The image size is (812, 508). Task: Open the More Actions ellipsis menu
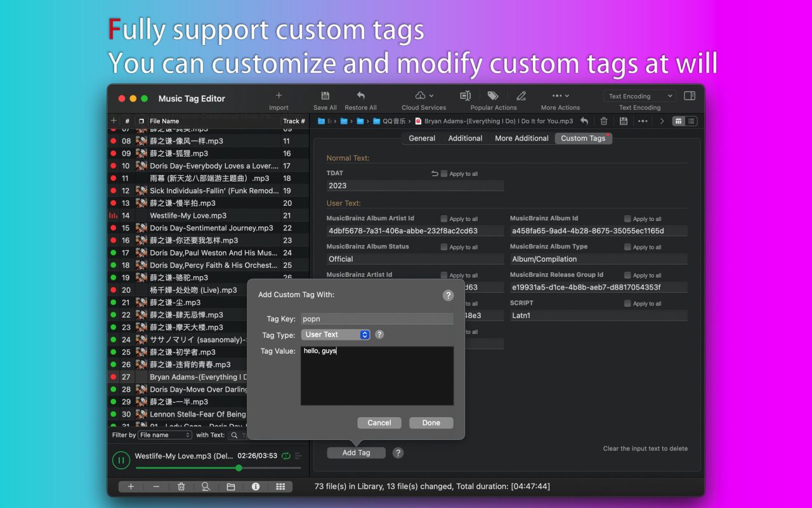(560, 96)
